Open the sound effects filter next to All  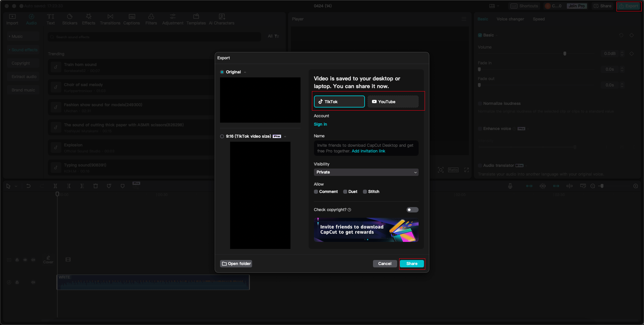pos(277,36)
